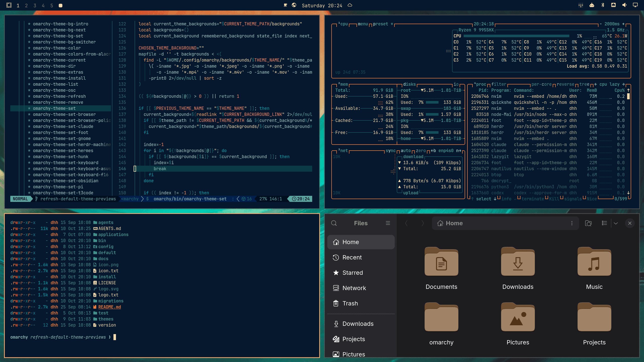Click the Bluetooth icon in top bar

[603, 5]
